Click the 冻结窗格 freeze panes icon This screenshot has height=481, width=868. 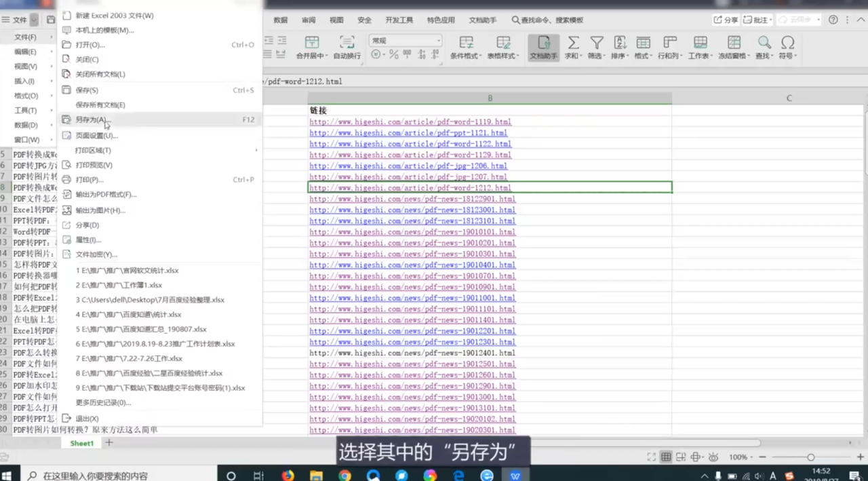734,43
